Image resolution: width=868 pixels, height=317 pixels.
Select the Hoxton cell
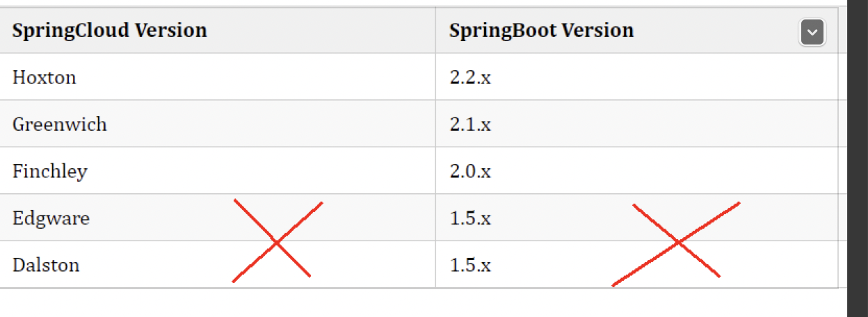(45, 77)
